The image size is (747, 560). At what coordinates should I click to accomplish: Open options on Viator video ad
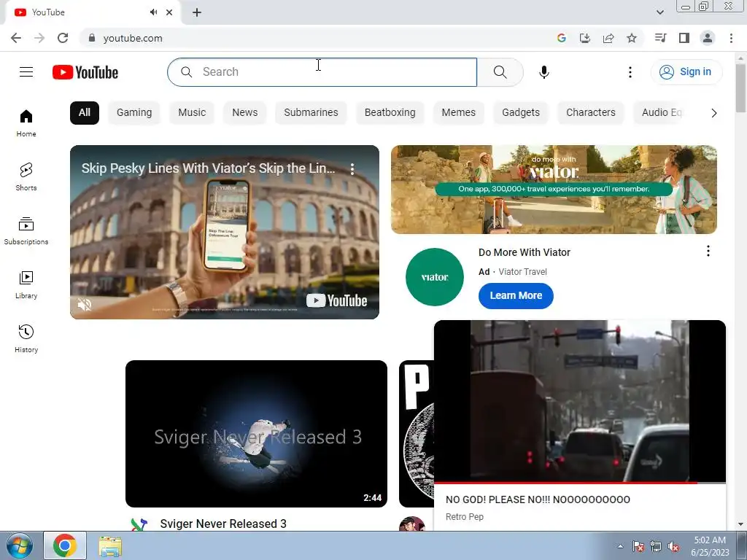coord(352,168)
